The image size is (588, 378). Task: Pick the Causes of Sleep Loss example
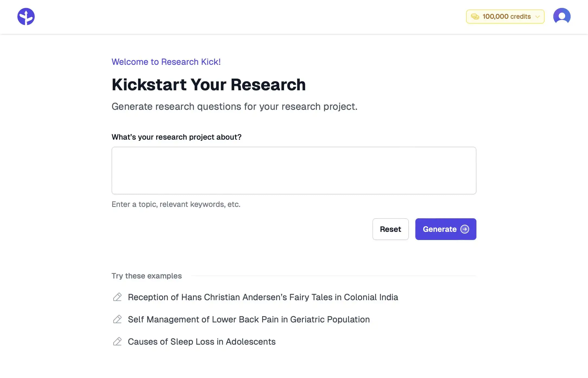tap(201, 342)
